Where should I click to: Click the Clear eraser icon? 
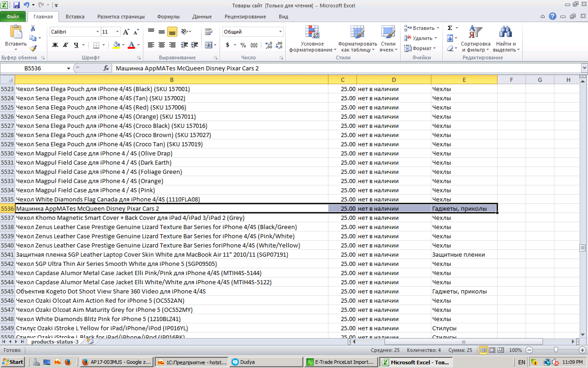click(450, 49)
